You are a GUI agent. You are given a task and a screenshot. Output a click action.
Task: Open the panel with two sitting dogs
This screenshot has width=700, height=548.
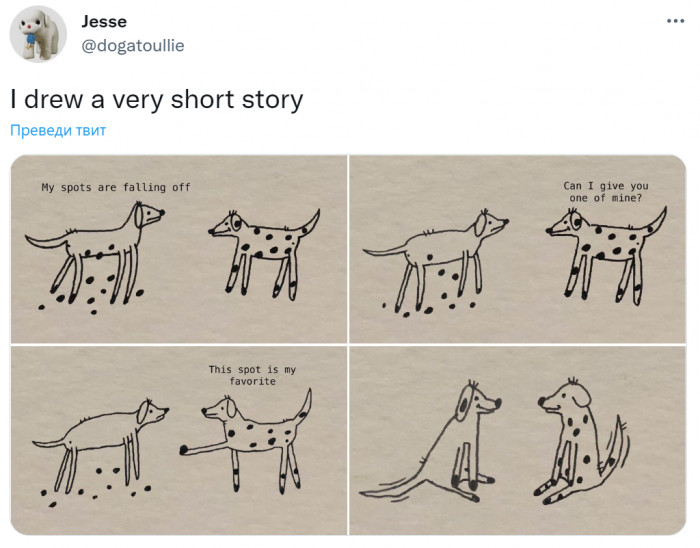(x=517, y=440)
